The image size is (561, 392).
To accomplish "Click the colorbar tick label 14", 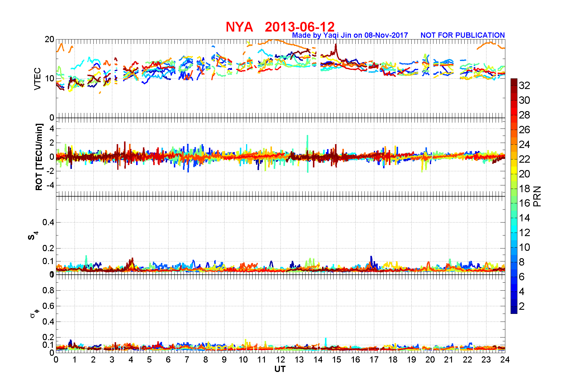I will click(x=524, y=218).
